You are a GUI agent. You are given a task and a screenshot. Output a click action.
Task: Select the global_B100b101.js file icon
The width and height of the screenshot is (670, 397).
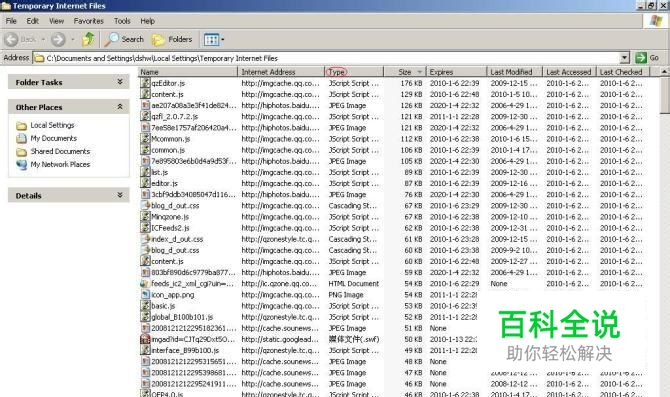click(x=145, y=317)
